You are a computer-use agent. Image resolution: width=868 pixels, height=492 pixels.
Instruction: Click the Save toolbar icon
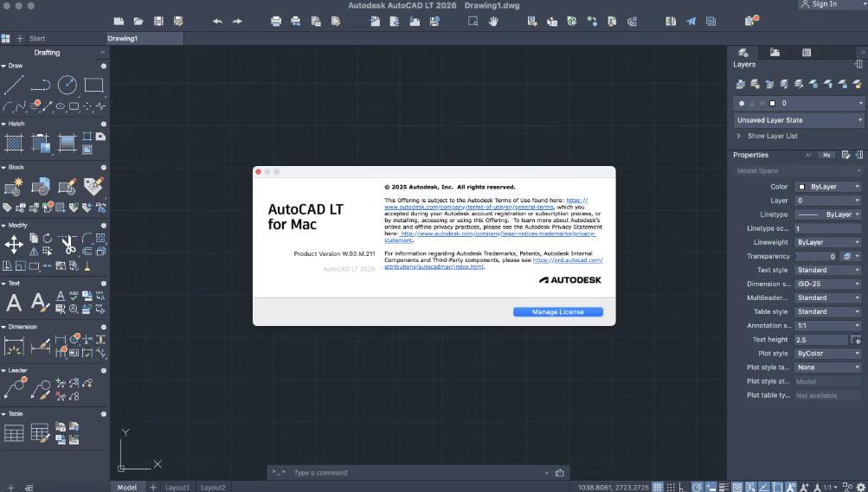click(158, 22)
